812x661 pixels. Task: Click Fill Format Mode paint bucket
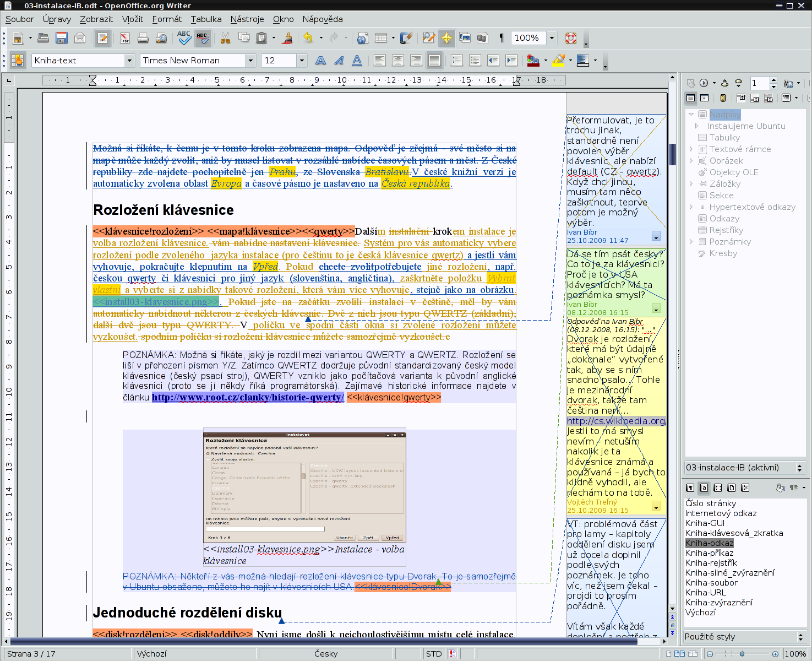coord(780,488)
